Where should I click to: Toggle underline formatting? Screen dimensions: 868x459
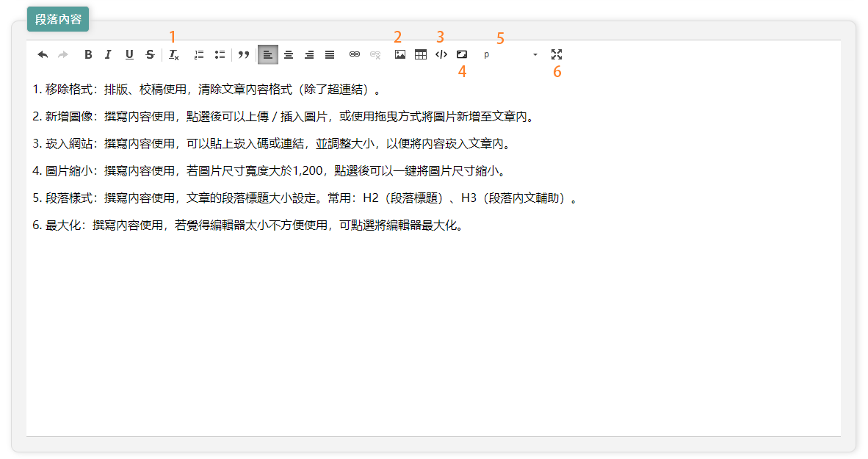[x=129, y=54]
